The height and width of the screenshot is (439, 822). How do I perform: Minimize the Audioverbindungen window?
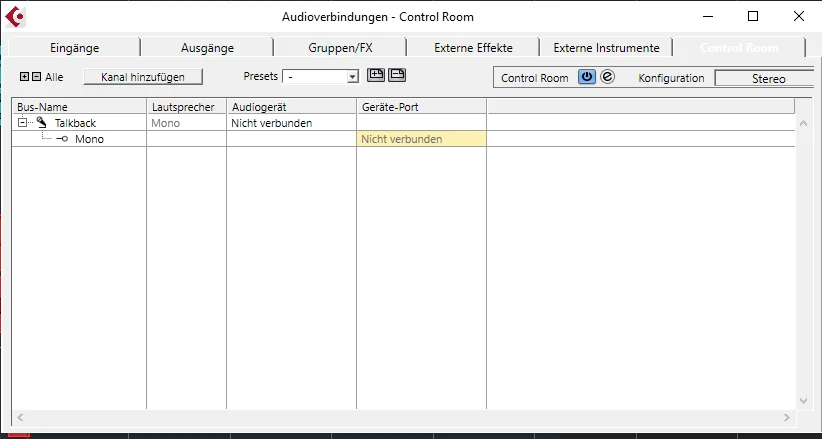708,16
